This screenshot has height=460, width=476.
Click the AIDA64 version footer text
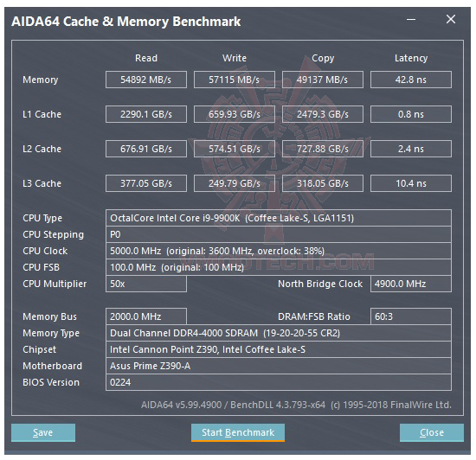pyautogui.click(x=296, y=405)
